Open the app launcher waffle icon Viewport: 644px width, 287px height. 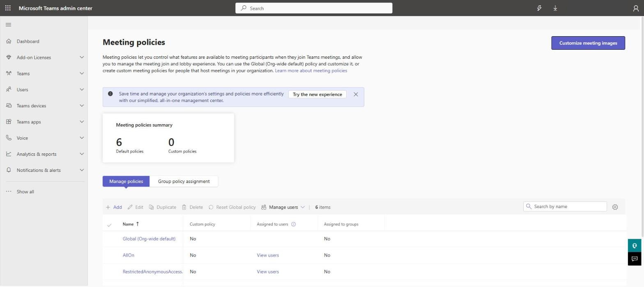click(8, 8)
